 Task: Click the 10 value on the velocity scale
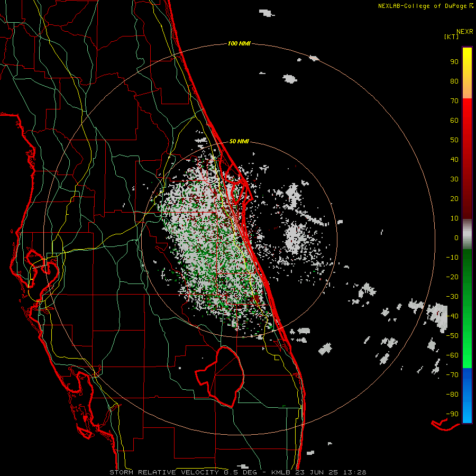pyautogui.click(x=454, y=218)
